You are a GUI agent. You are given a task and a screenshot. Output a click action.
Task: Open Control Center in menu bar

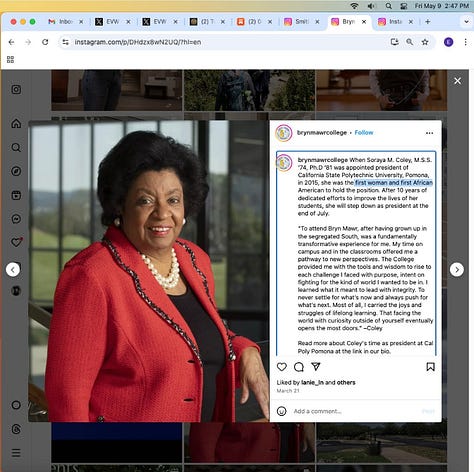[403, 6]
